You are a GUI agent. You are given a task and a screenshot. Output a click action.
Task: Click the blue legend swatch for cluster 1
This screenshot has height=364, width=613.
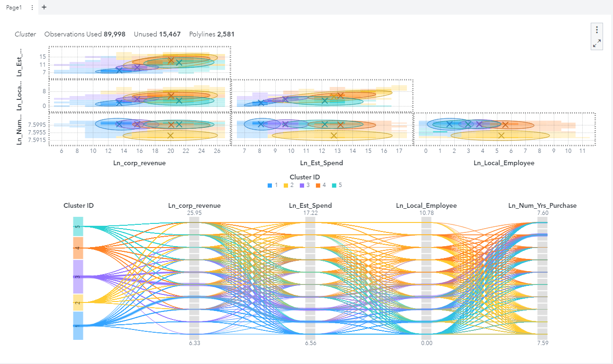click(x=270, y=185)
